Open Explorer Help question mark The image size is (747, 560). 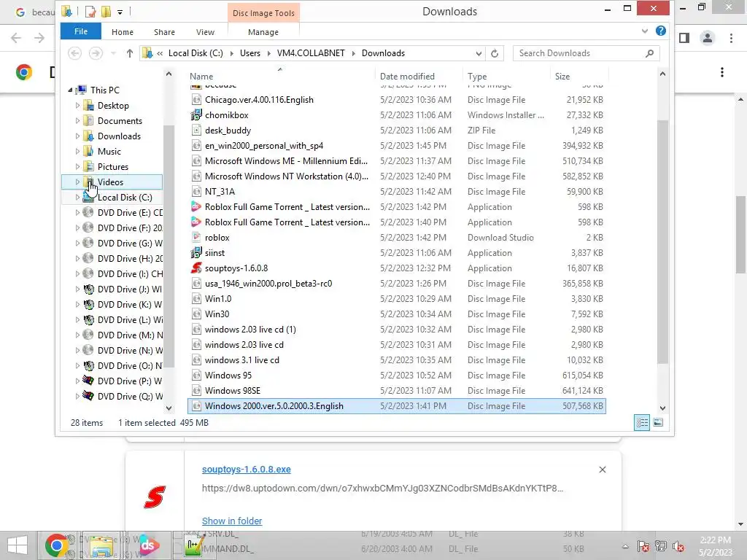tap(661, 31)
